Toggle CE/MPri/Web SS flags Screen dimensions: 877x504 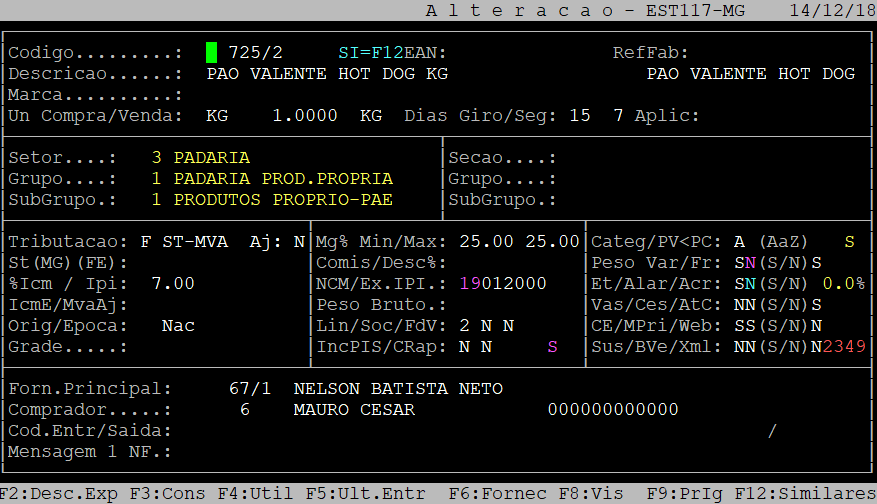[x=745, y=326]
